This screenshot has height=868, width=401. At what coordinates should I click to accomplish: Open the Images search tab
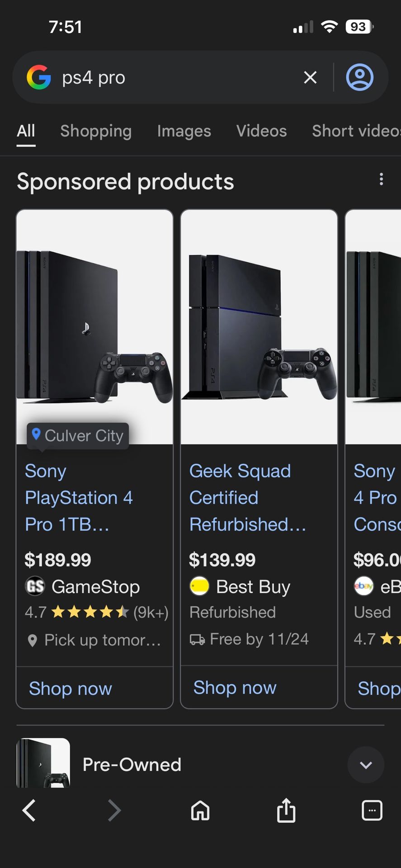point(184,131)
